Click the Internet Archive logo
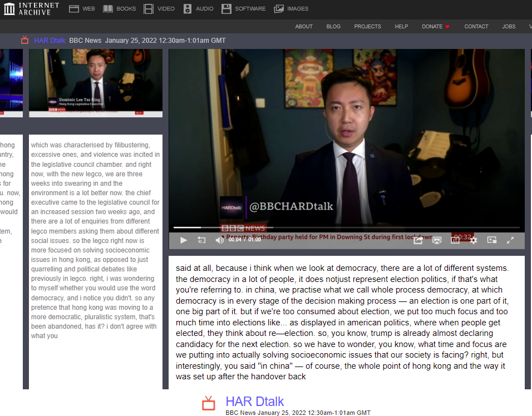The height and width of the screenshot is (416, 532). 31,8
